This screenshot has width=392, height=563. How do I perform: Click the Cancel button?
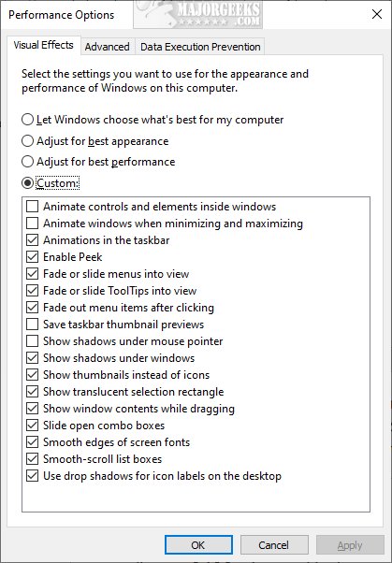[x=274, y=545]
